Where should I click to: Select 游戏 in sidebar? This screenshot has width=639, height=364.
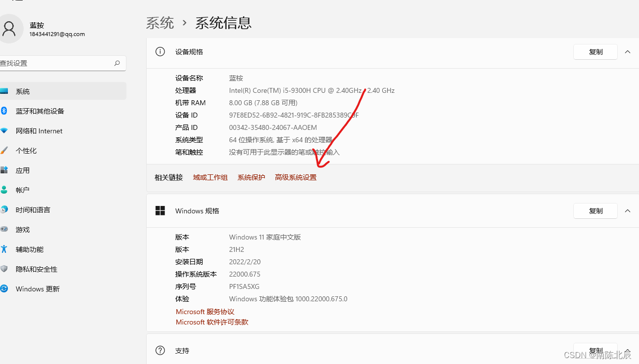(x=63, y=229)
